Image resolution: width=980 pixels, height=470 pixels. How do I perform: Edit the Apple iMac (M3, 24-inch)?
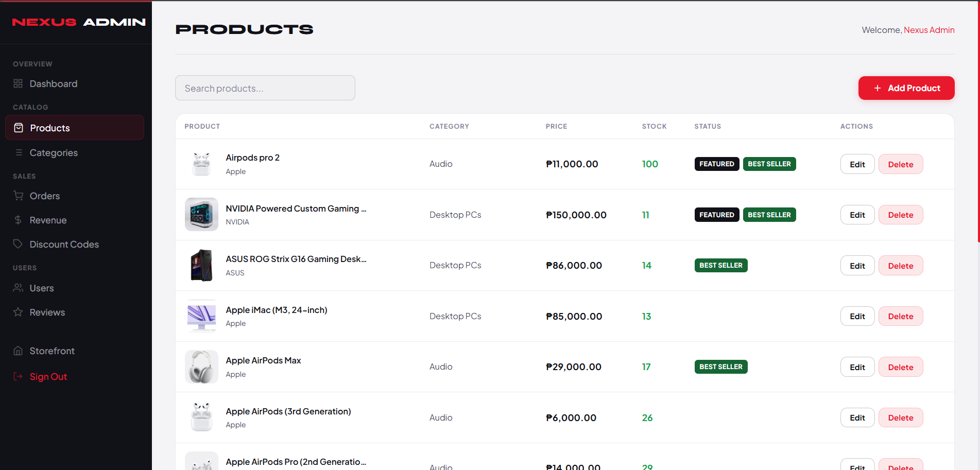coord(857,316)
